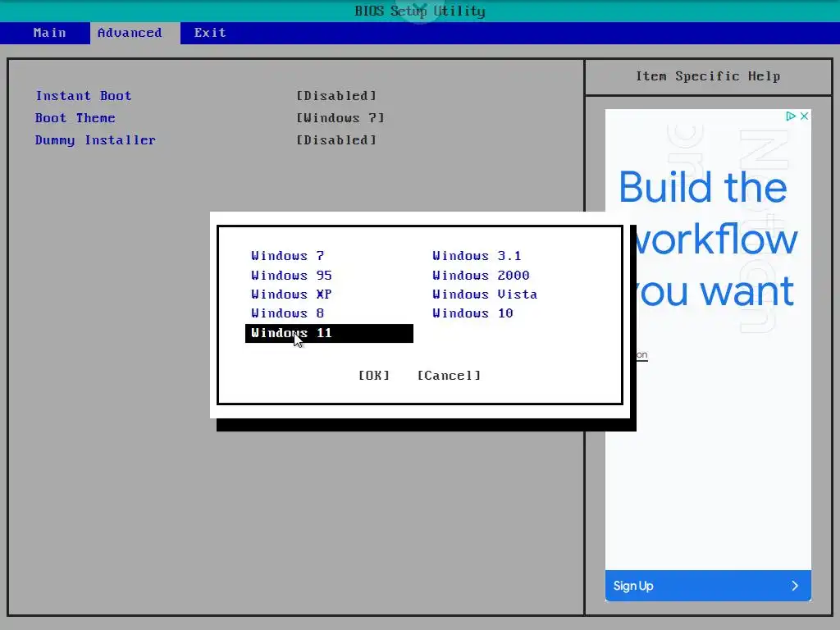
Task: Change the Dummy Installer [Disabled] value
Action: coord(336,140)
